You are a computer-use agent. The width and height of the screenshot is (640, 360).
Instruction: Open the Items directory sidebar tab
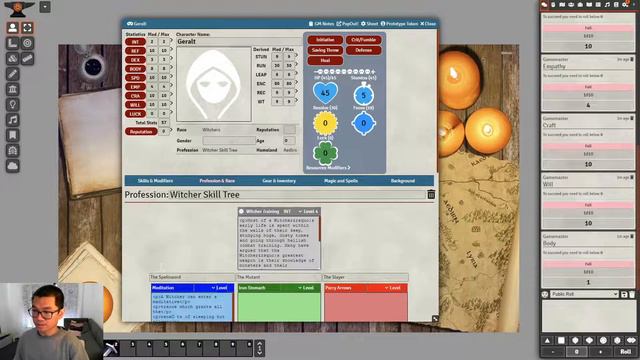point(580,4)
